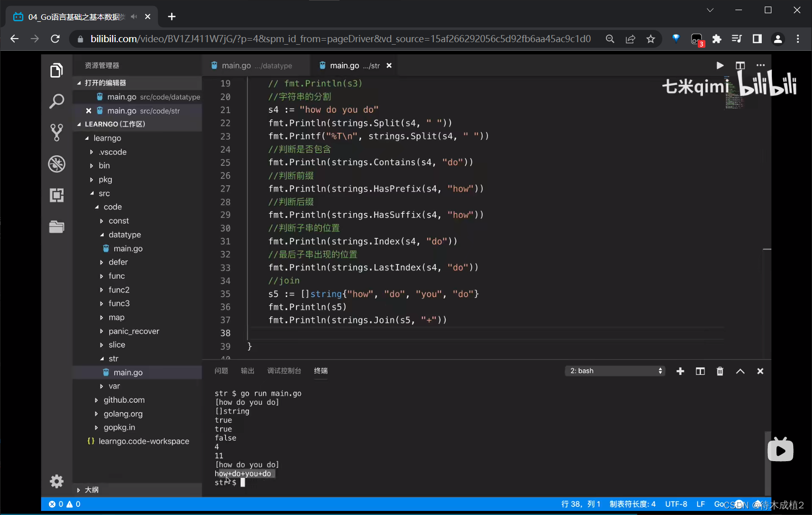Close the terminal panel with X
This screenshot has width=812, height=515.
click(x=760, y=371)
